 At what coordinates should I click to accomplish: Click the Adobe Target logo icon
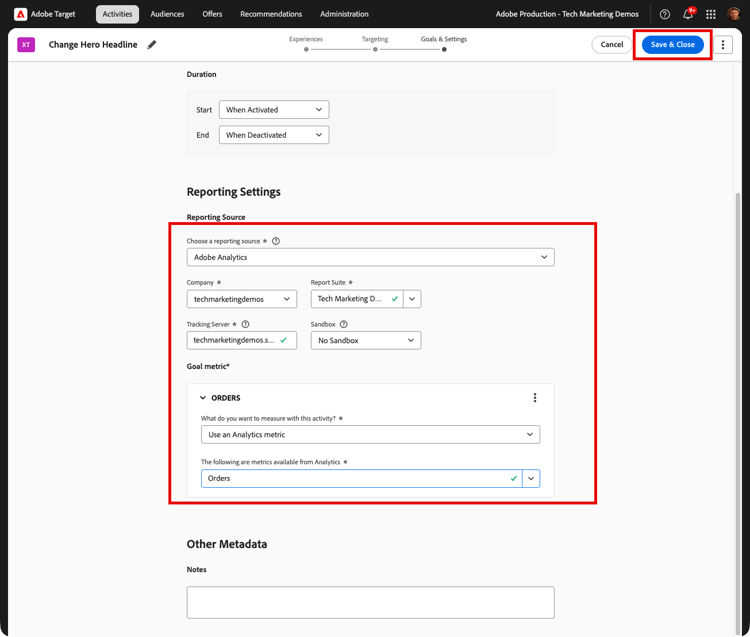click(x=20, y=14)
